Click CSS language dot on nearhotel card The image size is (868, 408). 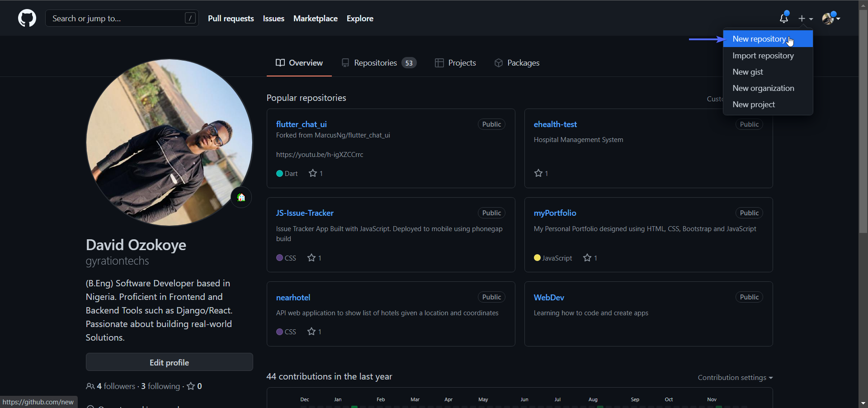click(x=279, y=332)
